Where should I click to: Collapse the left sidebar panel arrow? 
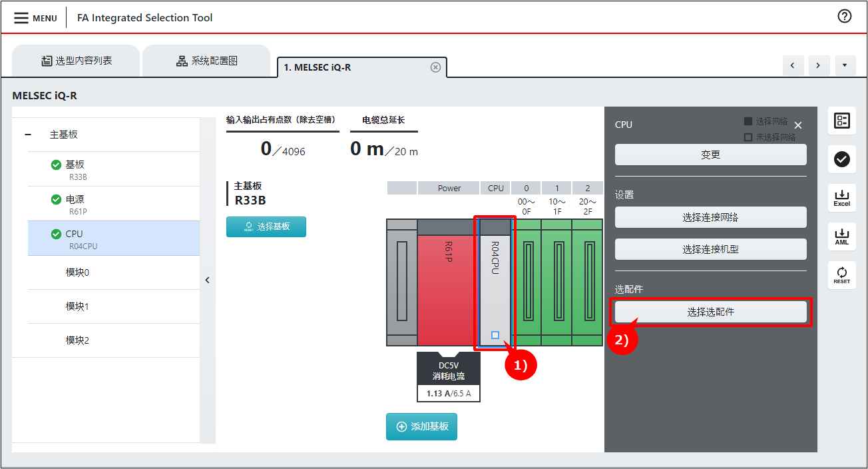click(x=207, y=280)
